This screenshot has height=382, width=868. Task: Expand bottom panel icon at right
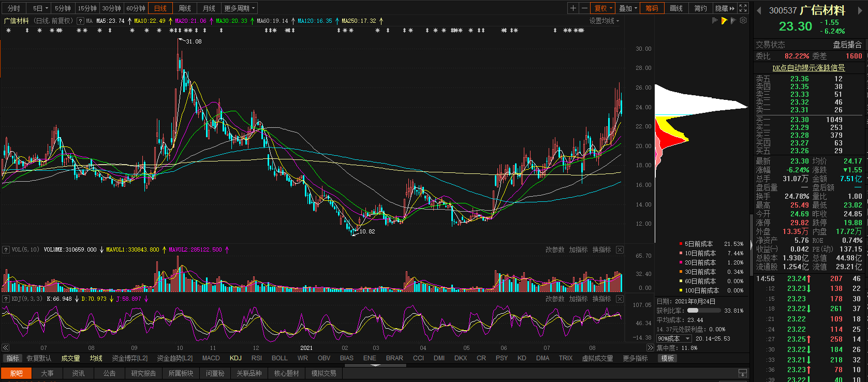(x=743, y=373)
